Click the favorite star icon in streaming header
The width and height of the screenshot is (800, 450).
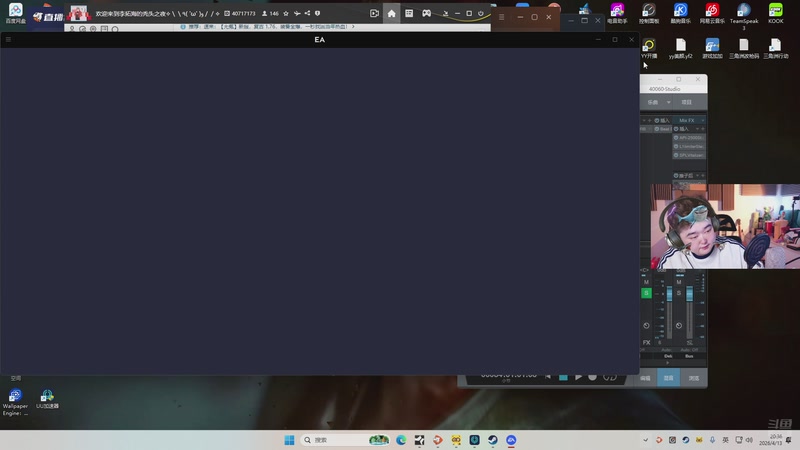(286, 13)
